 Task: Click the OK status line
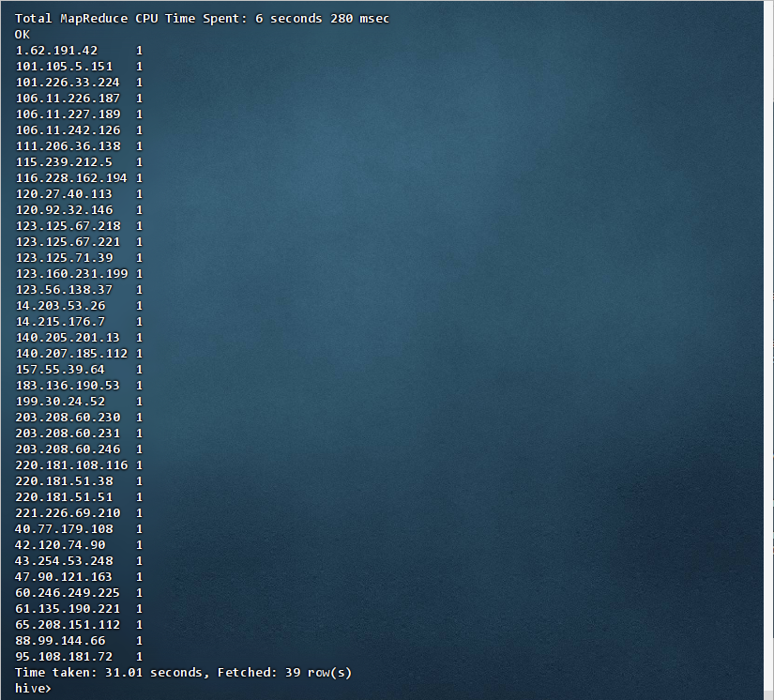pos(23,35)
